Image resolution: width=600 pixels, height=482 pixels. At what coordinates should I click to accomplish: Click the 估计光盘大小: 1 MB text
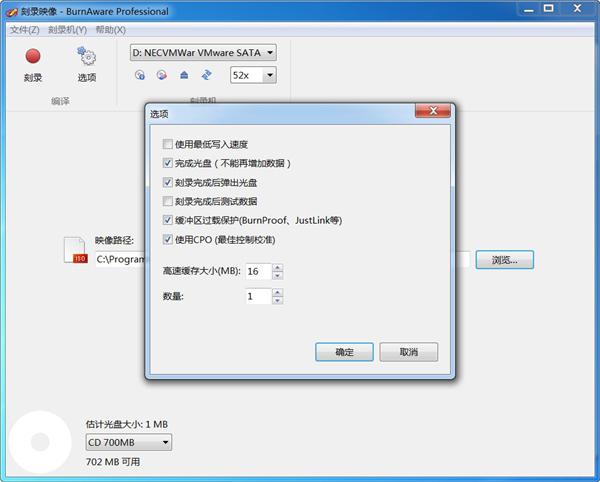127,424
